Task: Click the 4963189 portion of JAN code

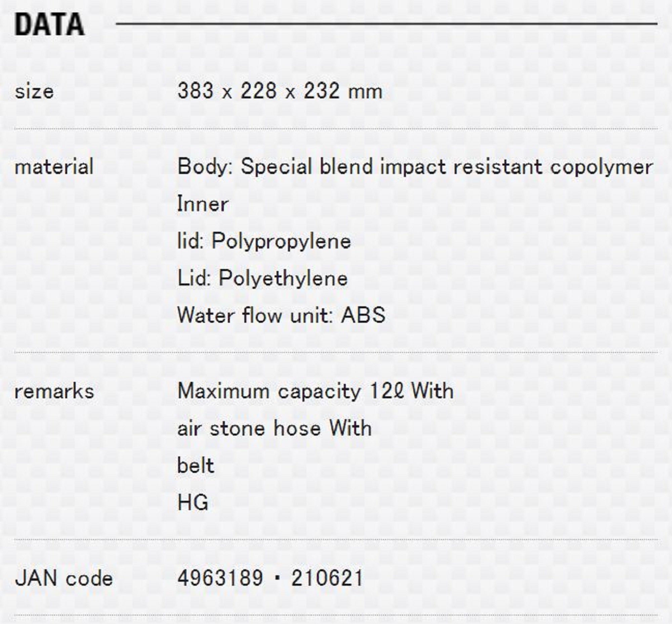Action: click(220, 578)
